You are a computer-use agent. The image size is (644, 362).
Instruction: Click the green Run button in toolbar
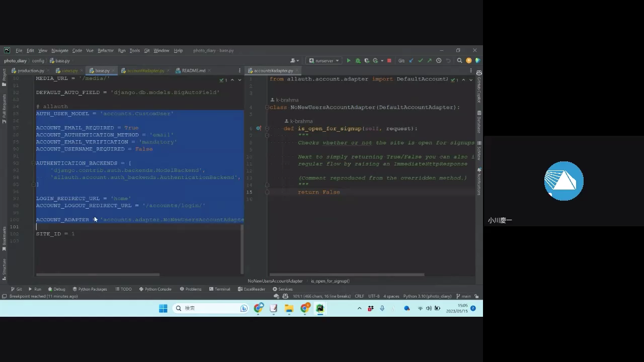(349, 61)
